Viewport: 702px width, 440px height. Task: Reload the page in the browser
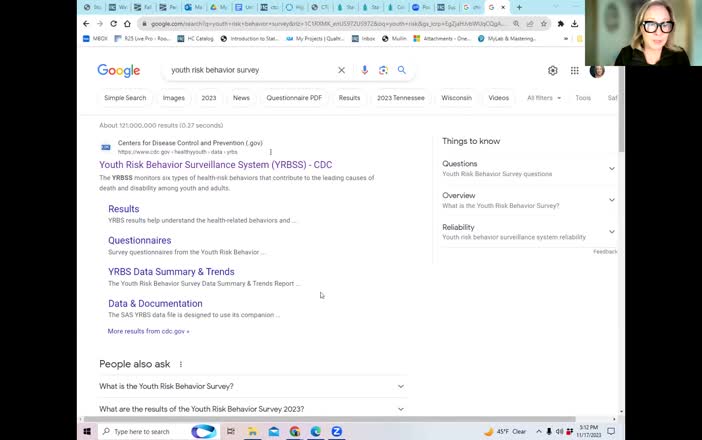click(x=113, y=23)
